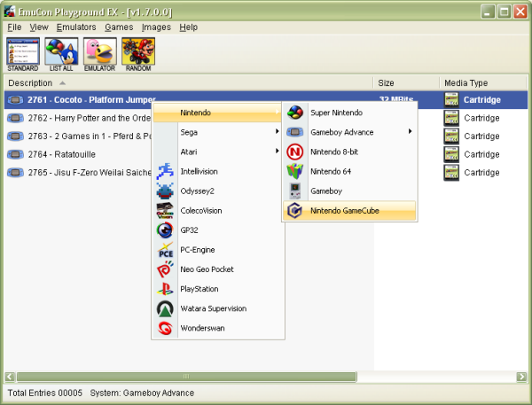
Task: Choose Nintendo GameCube from the submenu
Action: click(x=349, y=211)
